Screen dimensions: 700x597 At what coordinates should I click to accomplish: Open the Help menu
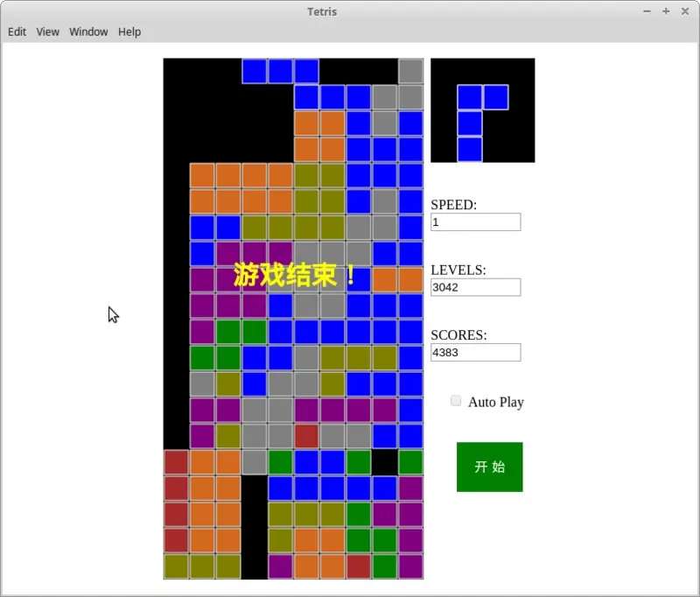[x=129, y=32]
